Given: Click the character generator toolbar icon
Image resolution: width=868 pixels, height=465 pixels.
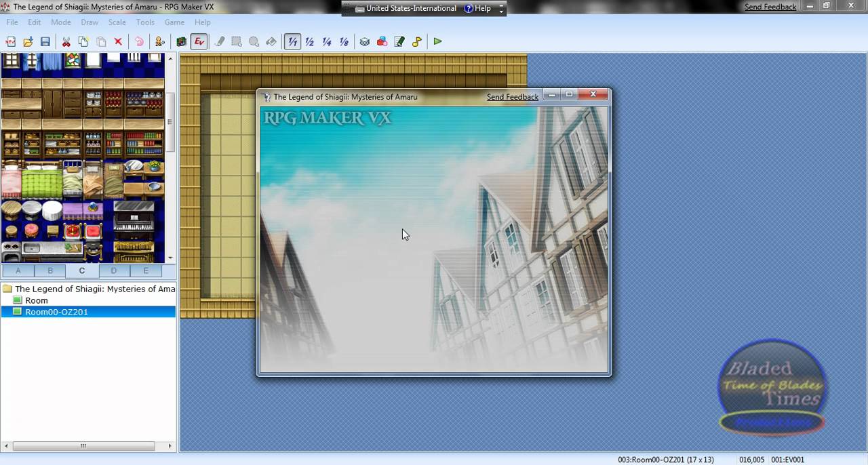Looking at the screenshot, I should 160,41.
